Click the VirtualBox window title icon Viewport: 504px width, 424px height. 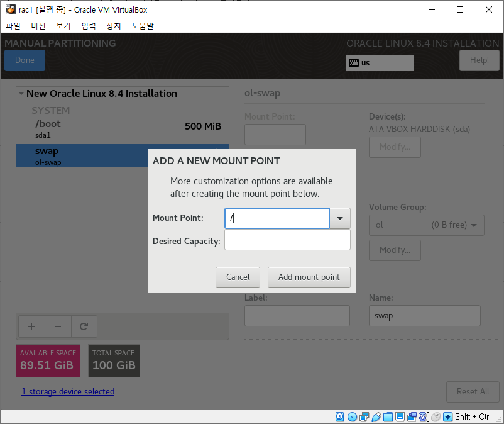(x=10, y=9)
